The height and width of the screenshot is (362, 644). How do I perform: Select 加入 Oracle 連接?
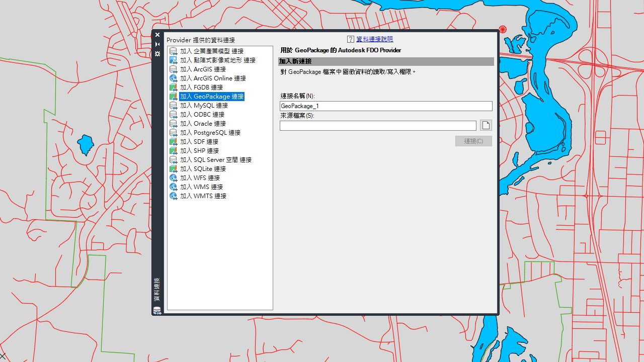tap(203, 124)
